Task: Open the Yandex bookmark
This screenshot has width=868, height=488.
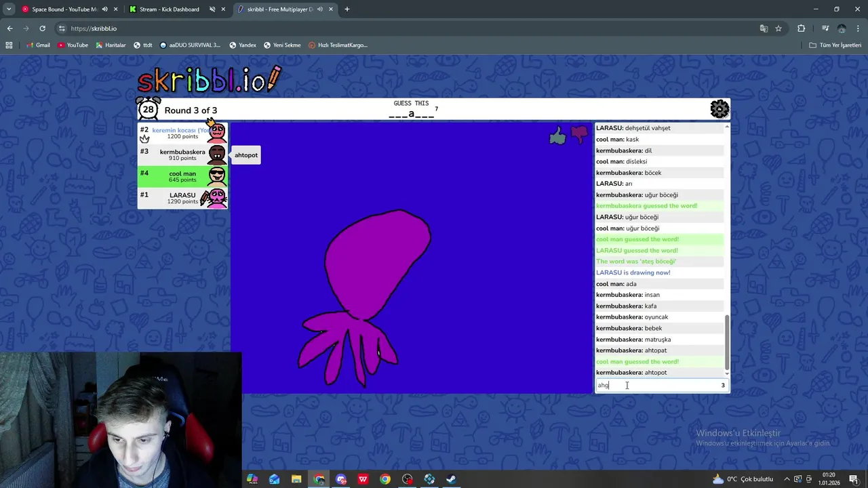Action: click(x=243, y=45)
